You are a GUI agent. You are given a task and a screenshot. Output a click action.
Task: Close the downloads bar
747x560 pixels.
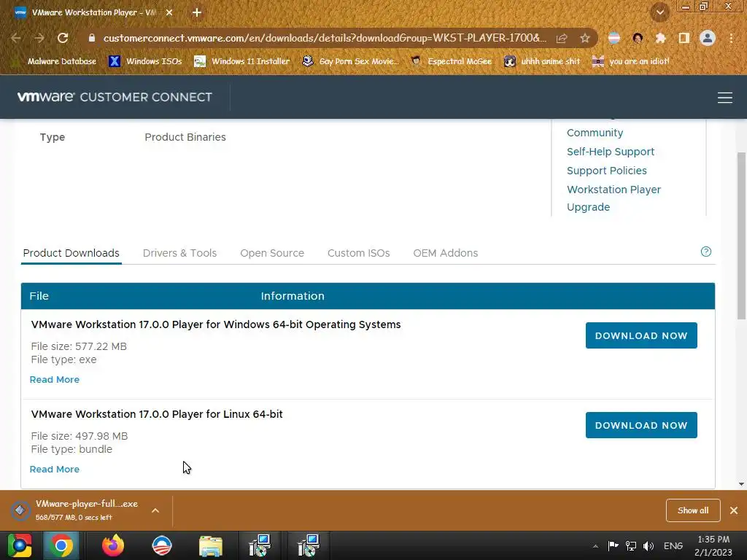click(734, 510)
